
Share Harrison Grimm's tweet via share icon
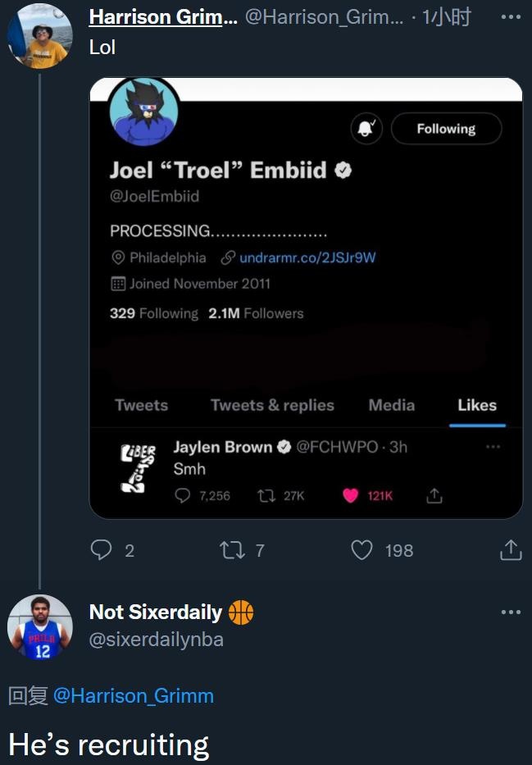pos(511,550)
